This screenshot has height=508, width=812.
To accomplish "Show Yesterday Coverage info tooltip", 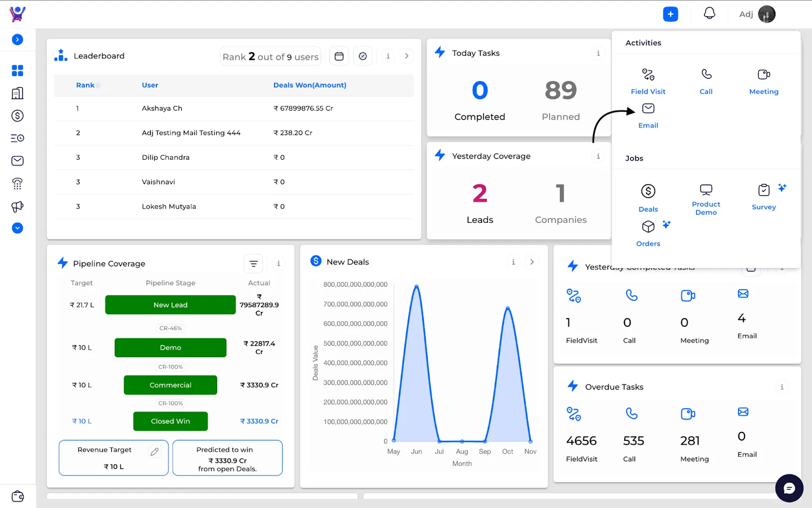I will 598,156.
